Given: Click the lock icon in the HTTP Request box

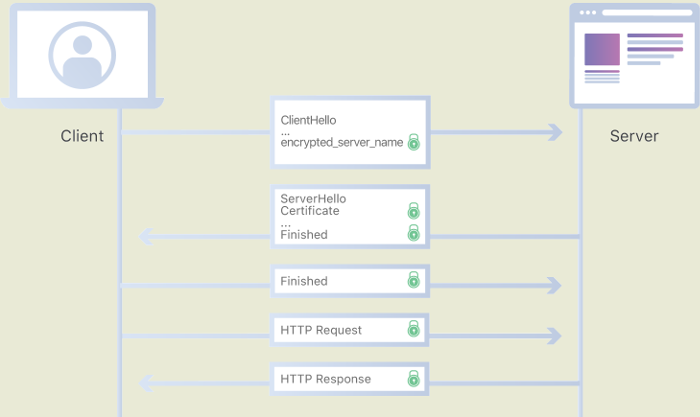Looking at the screenshot, I should [413, 329].
